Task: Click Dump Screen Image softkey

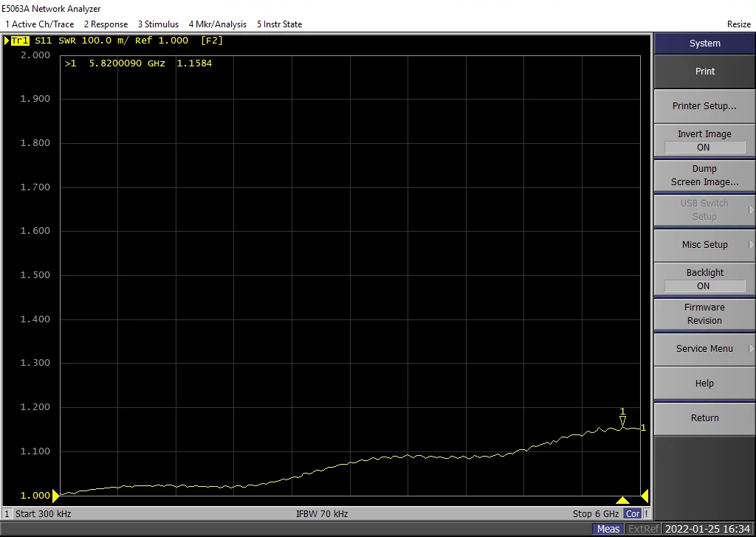Action: [704, 176]
